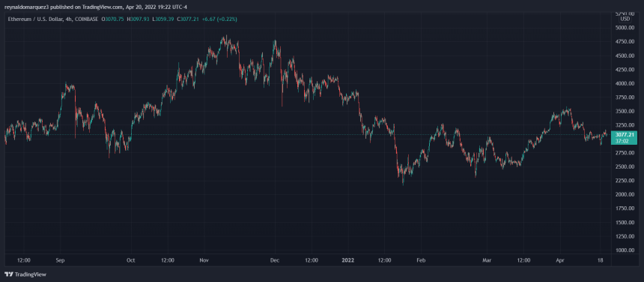Click the 1500.00 price axis label

coord(625,223)
